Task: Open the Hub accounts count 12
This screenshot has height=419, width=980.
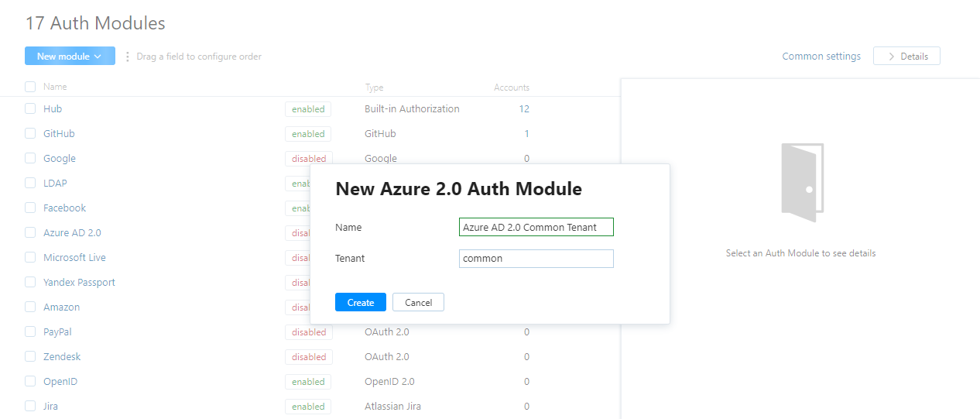Action: click(524, 109)
